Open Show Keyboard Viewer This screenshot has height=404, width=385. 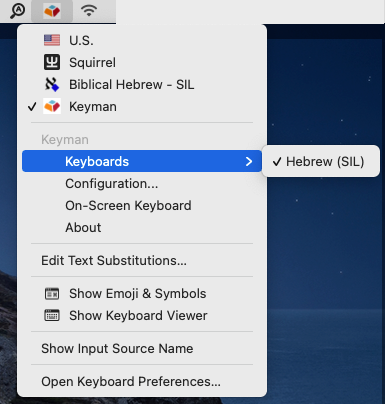(x=142, y=315)
